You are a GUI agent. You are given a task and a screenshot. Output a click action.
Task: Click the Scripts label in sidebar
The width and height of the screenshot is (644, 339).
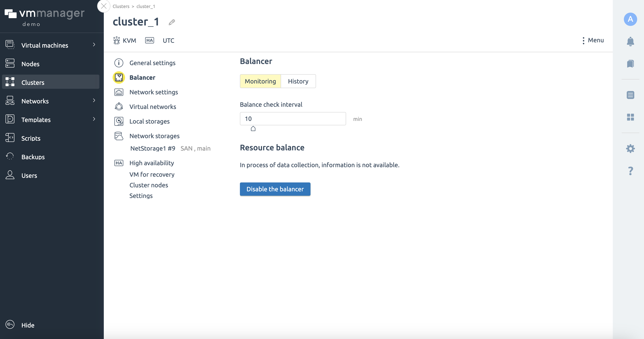[31, 138]
